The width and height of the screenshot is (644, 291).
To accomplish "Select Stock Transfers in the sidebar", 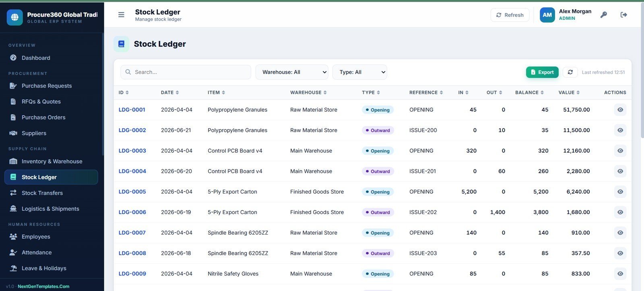I will tap(51, 193).
